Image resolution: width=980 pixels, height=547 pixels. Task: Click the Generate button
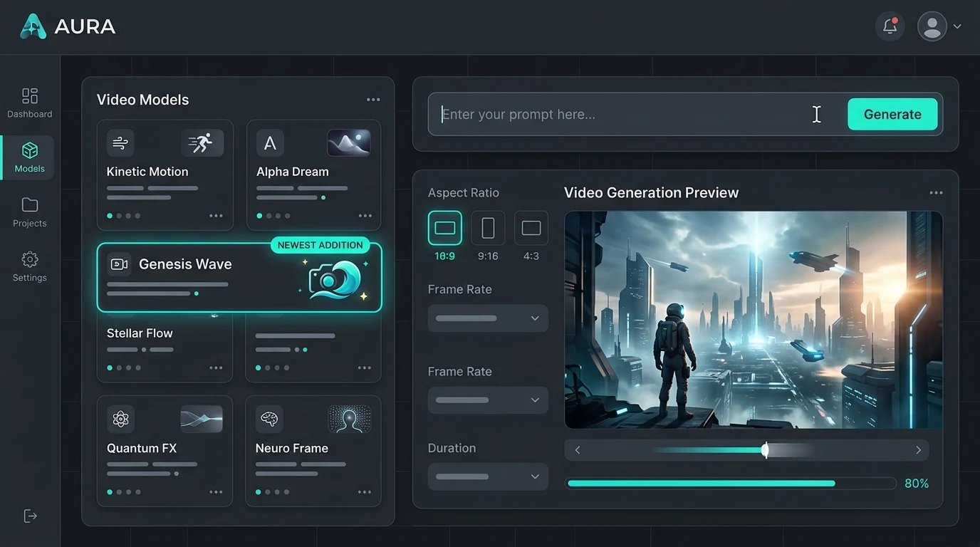tap(892, 114)
